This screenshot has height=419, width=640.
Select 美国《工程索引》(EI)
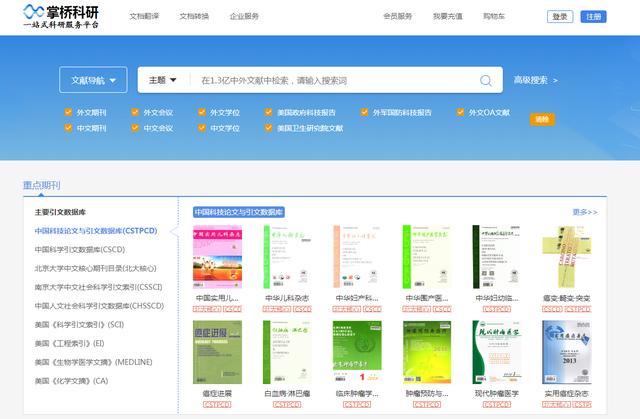click(x=69, y=344)
